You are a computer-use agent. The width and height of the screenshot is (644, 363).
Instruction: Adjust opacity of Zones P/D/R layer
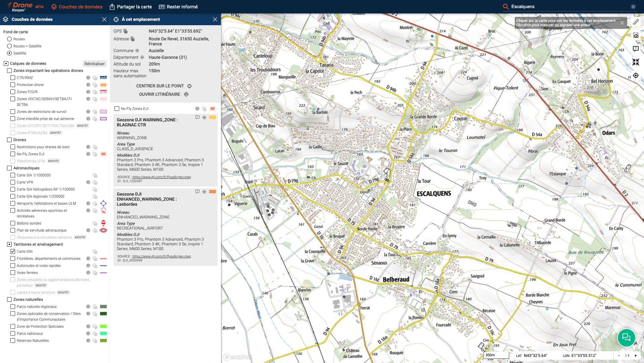(x=95, y=92)
